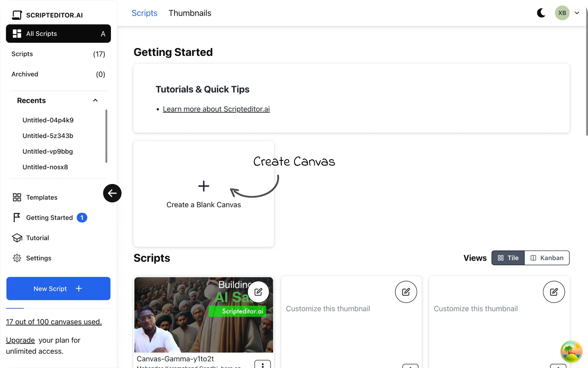Click the edit icon on the second script tile
Screen dimensions: 588x368
[406, 292]
